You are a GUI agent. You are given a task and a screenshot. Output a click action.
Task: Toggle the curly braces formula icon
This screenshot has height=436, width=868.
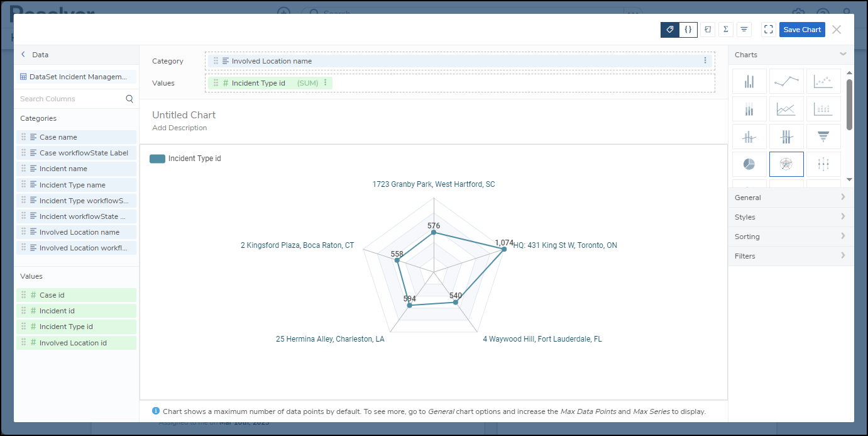[688, 30]
